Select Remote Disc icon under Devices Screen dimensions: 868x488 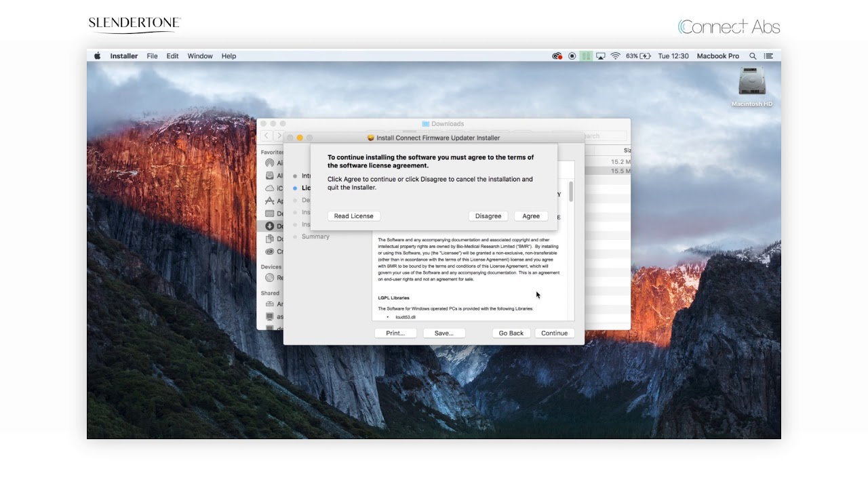pos(270,278)
